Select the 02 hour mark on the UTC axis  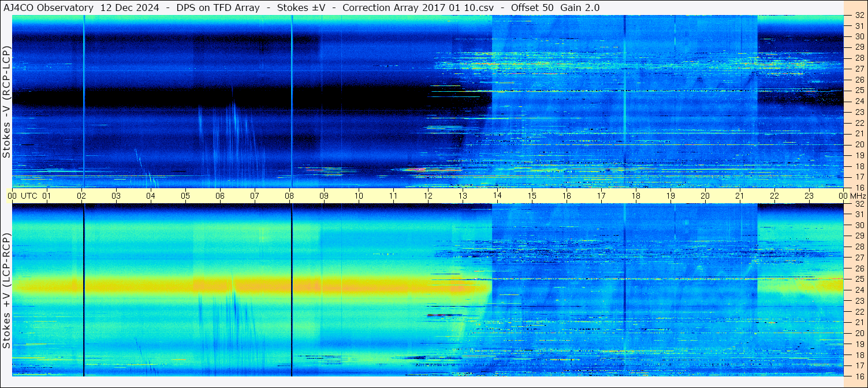click(81, 196)
